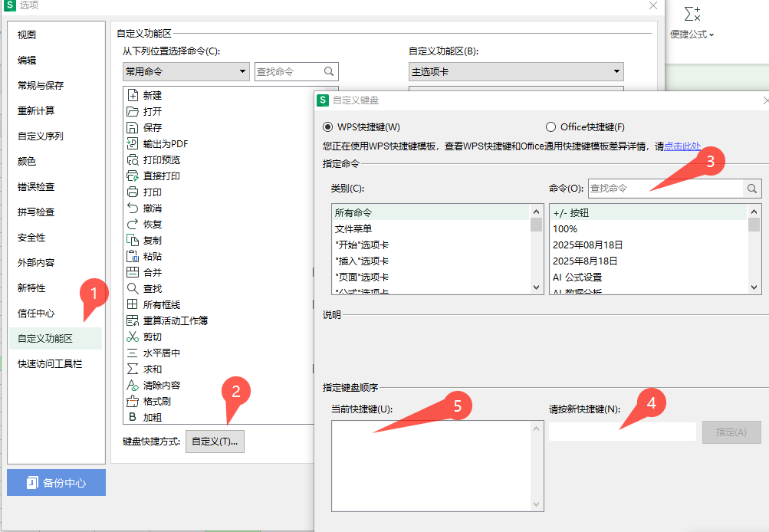Click search magnifier in the options 查找命令 box

[329, 71]
